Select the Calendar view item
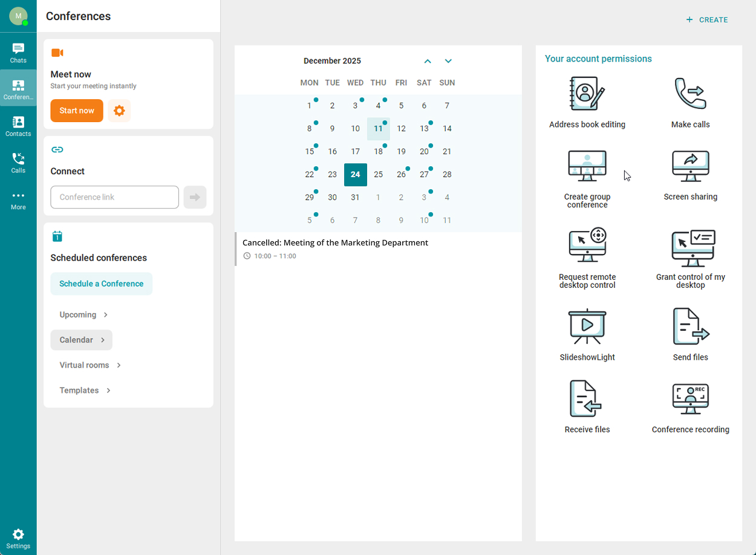The image size is (756, 555). [x=82, y=340]
